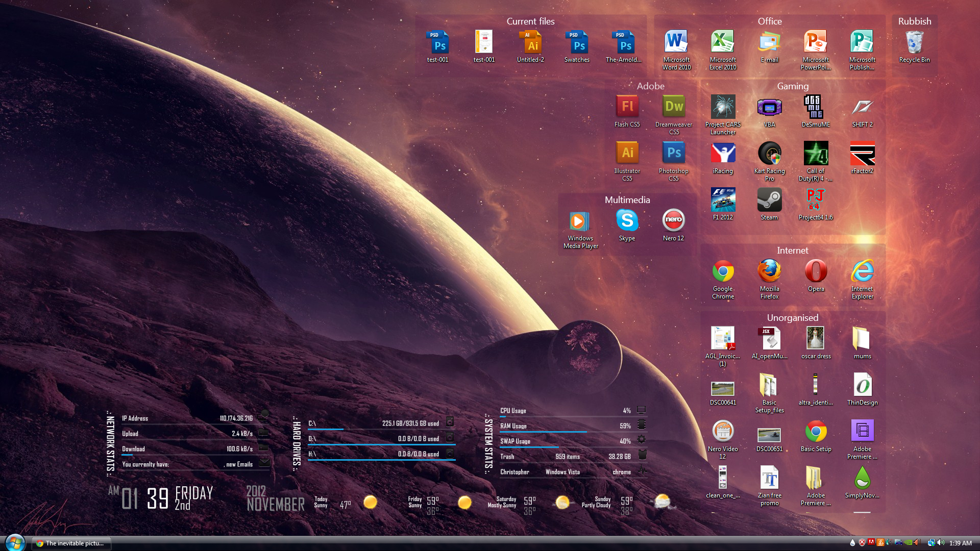Click the taskbar clock showing 1:39 AM
This screenshot has width=980, height=551.
[x=960, y=543]
